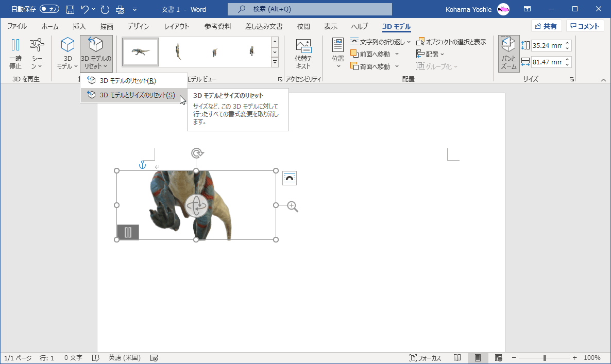The image size is (611, 364).
Task: Decrease width with down spinner
Action: (x=567, y=65)
